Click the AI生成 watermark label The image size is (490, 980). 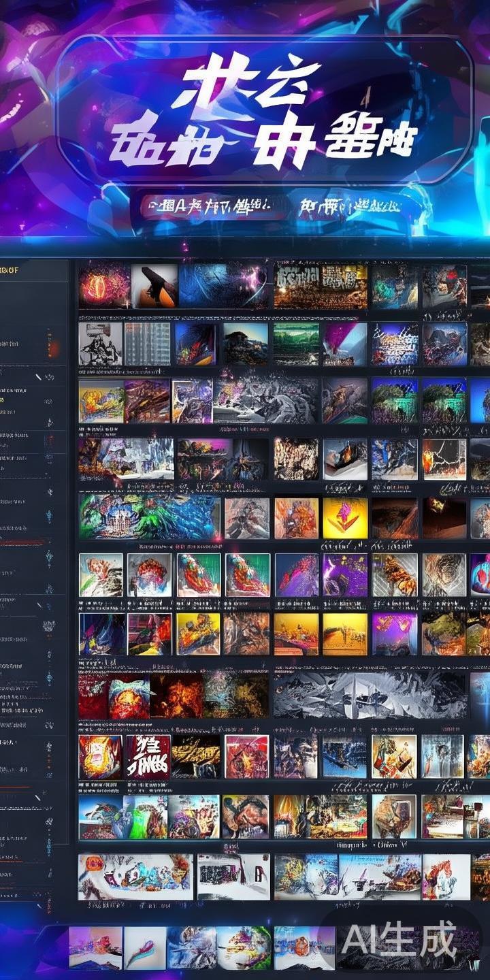(x=399, y=941)
